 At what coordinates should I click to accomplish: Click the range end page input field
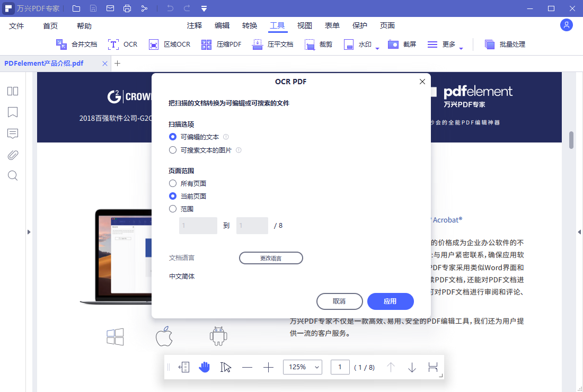252,226
